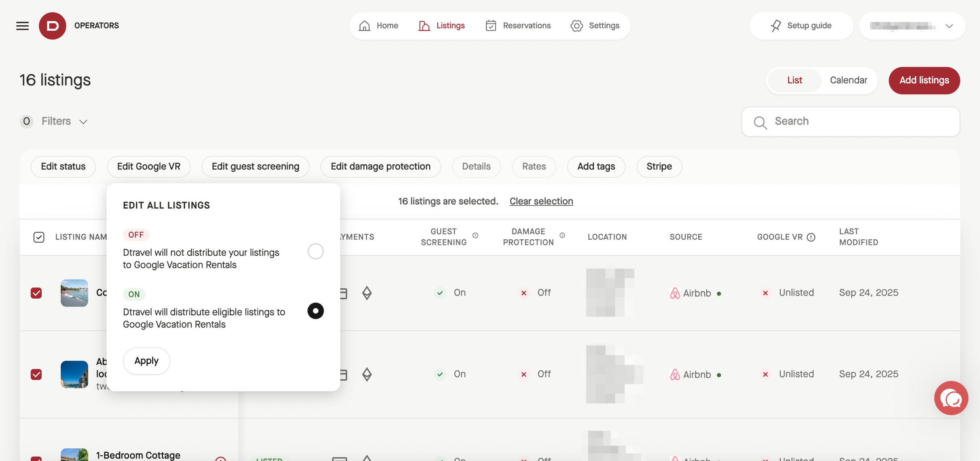Open the Setup guide
Viewport: 980px width, 461px height.
[x=801, y=26]
